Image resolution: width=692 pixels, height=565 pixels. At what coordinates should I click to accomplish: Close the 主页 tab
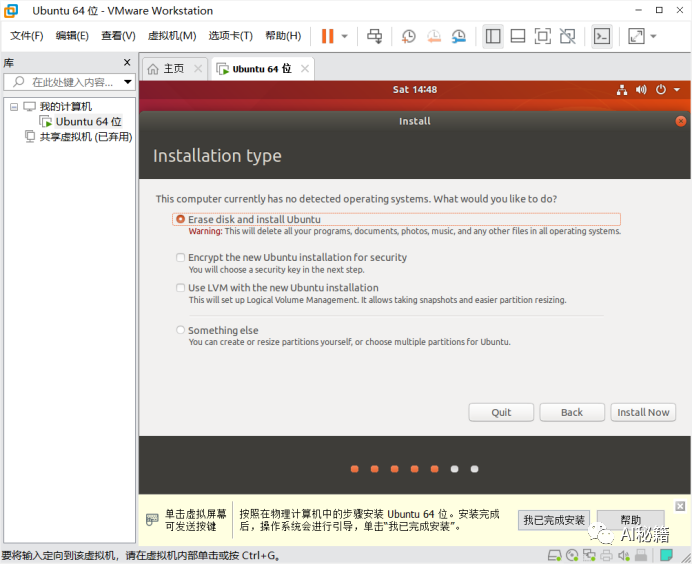198,69
